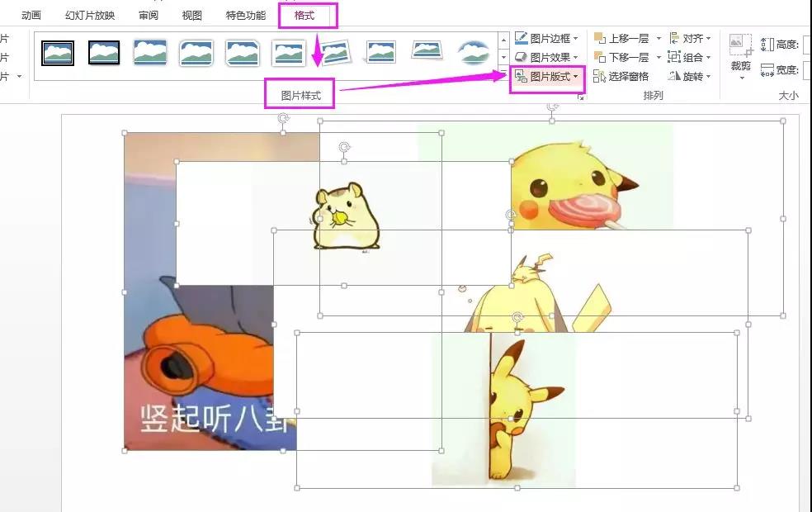
Task: Click 上移一层 to bring picture forward
Action: click(x=624, y=40)
